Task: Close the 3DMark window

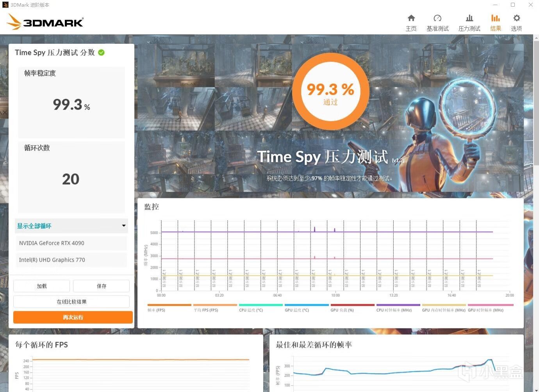Action: (530, 5)
